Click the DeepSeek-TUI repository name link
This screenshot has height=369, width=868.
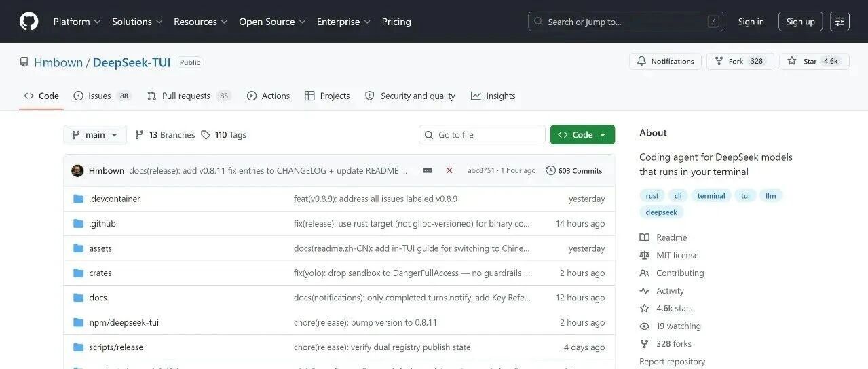132,62
